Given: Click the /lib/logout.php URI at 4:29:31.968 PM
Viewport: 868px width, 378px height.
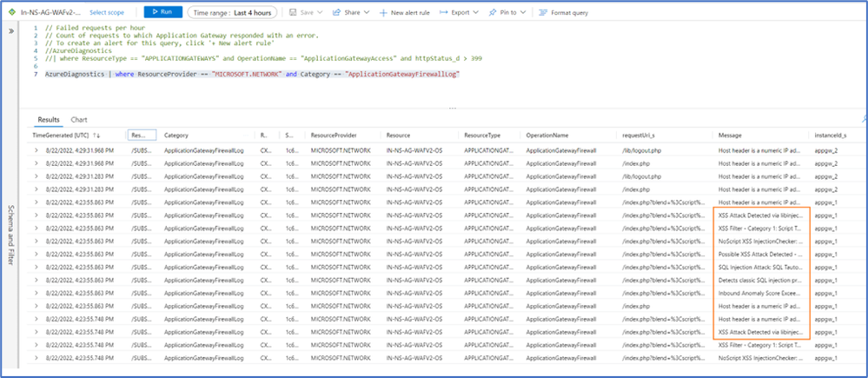Looking at the screenshot, I should pos(641,150).
